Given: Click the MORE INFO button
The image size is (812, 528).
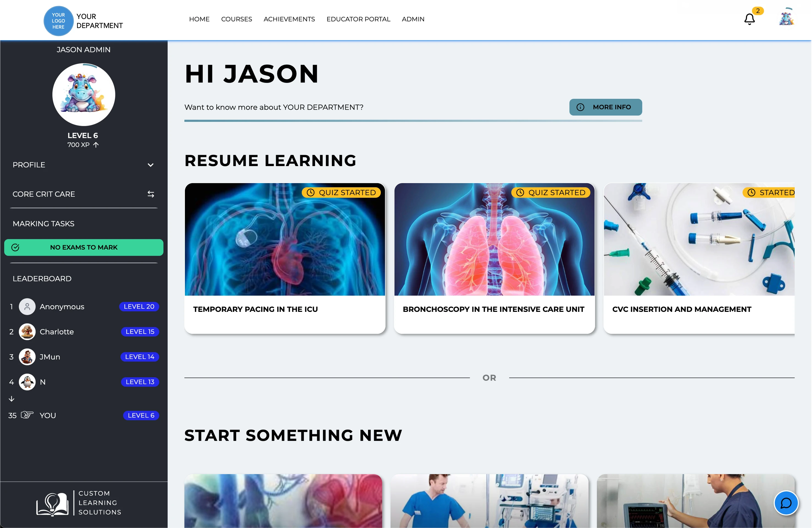Looking at the screenshot, I should tap(606, 107).
